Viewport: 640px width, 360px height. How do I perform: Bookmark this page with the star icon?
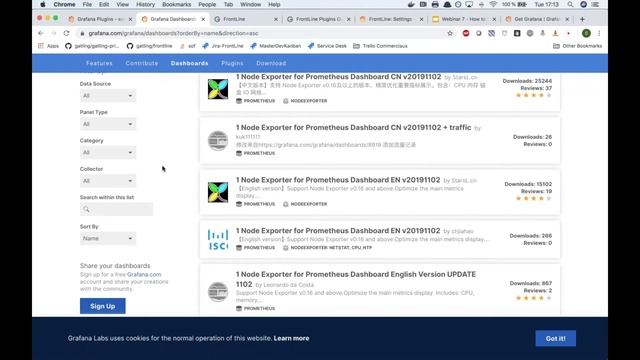point(450,33)
